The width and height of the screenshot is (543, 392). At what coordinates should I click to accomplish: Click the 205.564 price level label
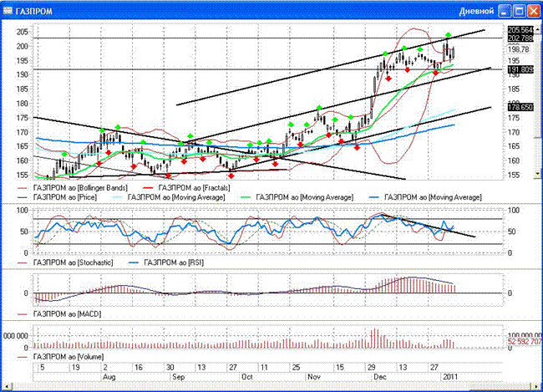coord(520,30)
